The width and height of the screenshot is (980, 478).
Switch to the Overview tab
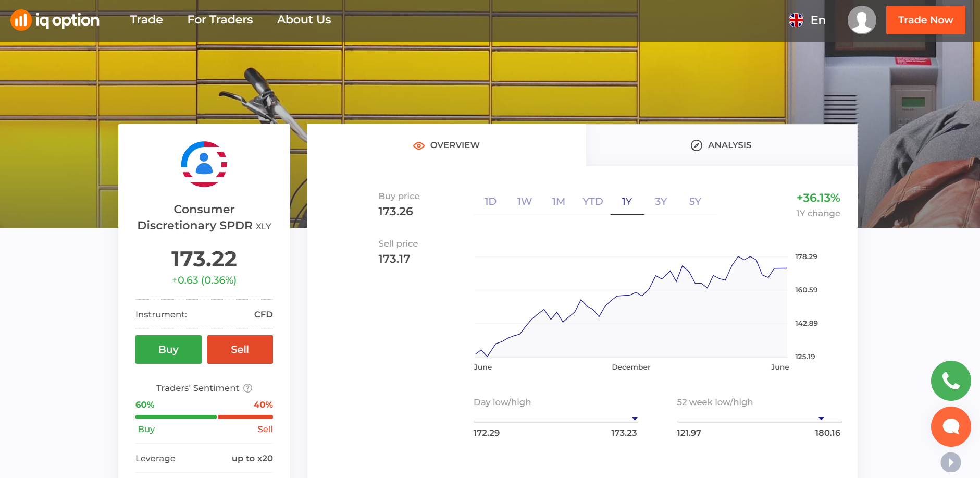[446, 145]
